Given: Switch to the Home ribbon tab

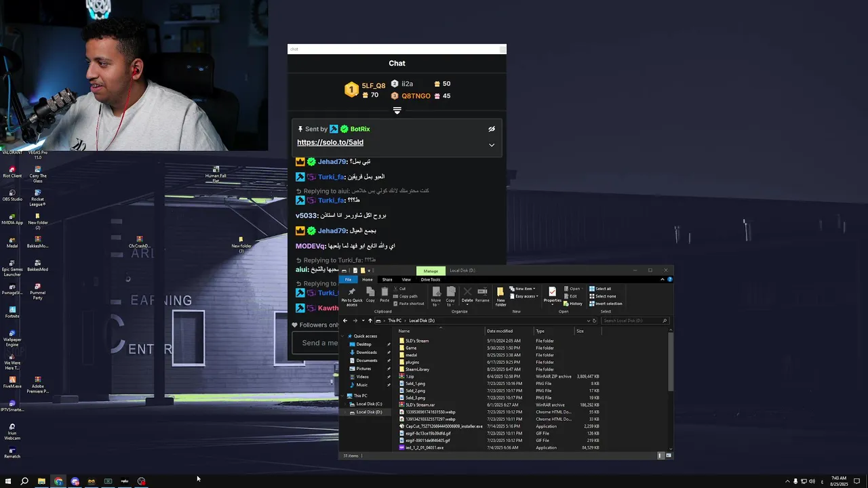Looking at the screenshot, I should [x=368, y=279].
